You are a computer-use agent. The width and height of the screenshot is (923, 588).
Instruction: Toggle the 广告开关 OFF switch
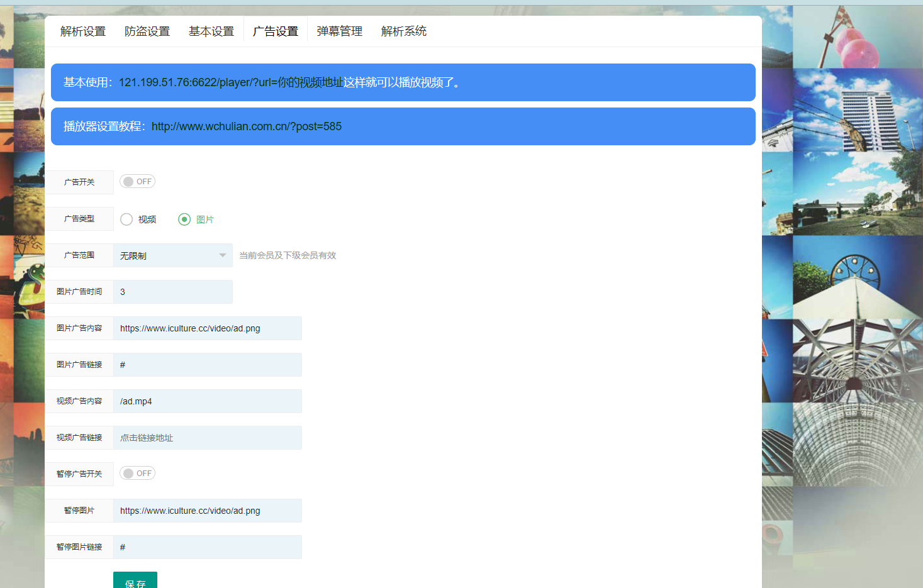tap(137, 182)
